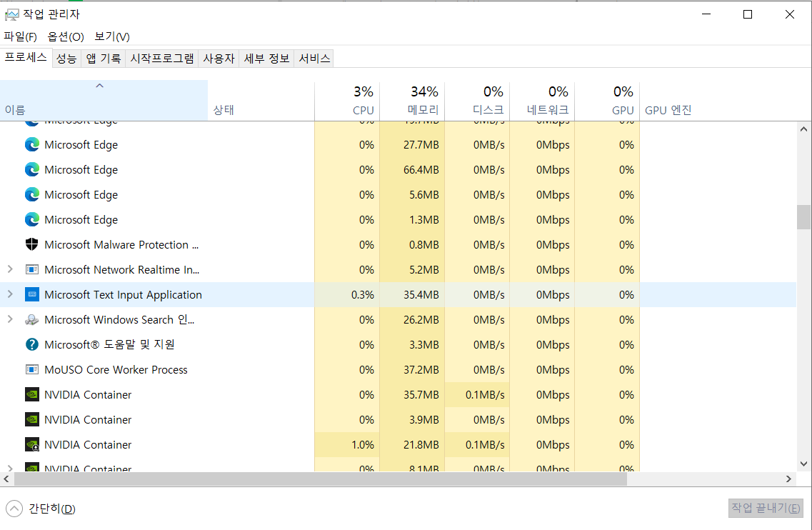Collapse to fewer details with 간단히 arrow
The height and width of the screenshot is (530, 812).
coord(14,509)
